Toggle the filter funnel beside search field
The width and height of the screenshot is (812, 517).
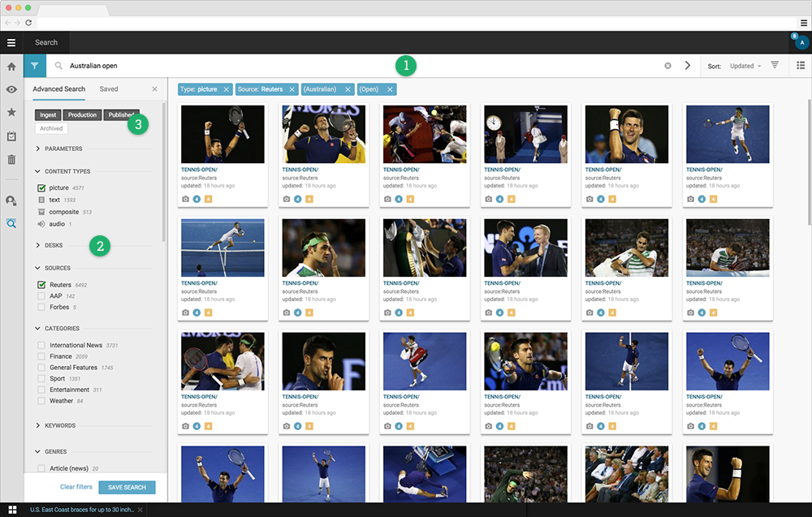pyautogui.click(x=33, y=66)
